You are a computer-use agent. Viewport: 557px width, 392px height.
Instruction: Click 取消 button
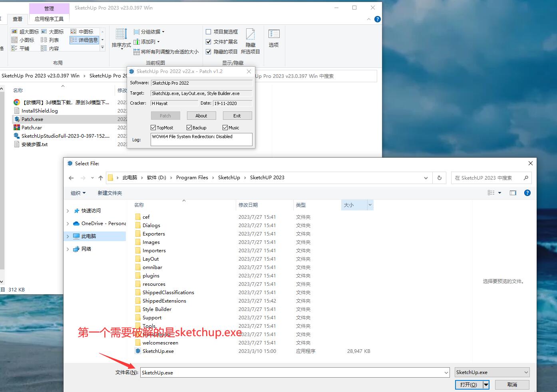point(512,385)
